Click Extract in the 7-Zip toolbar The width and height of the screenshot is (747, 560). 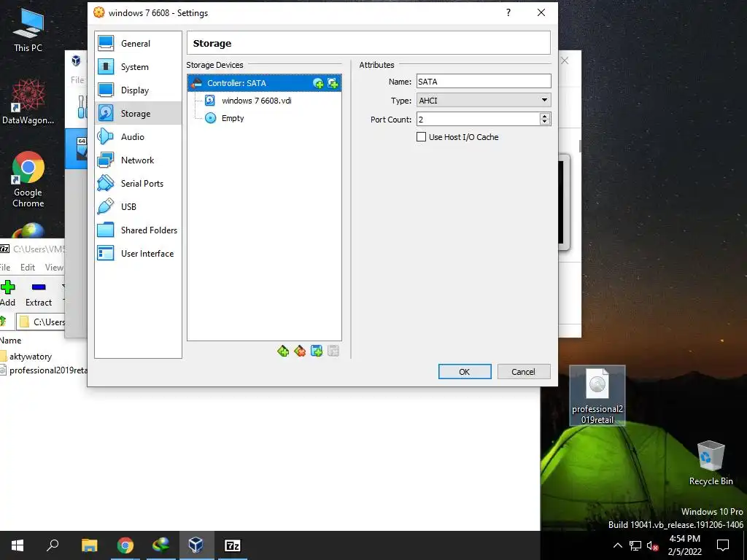pyautogui.click(x=39, y=293)
